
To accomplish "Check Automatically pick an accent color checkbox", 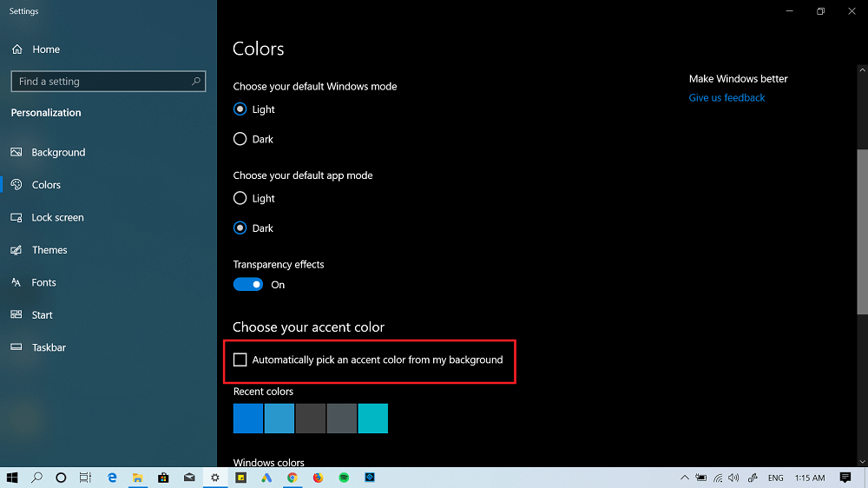I will pos(240,359).
